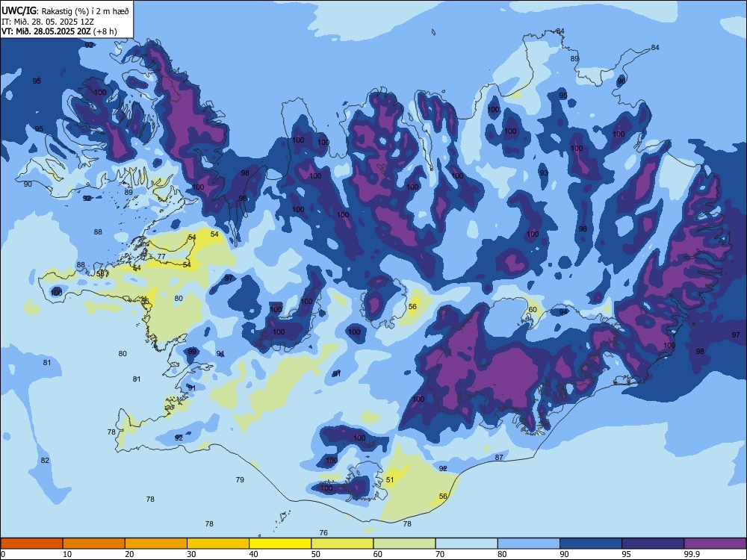The image size is (747, 560).
Task: Click the 30–40 amber legend swatch
Action: [218, 544]
